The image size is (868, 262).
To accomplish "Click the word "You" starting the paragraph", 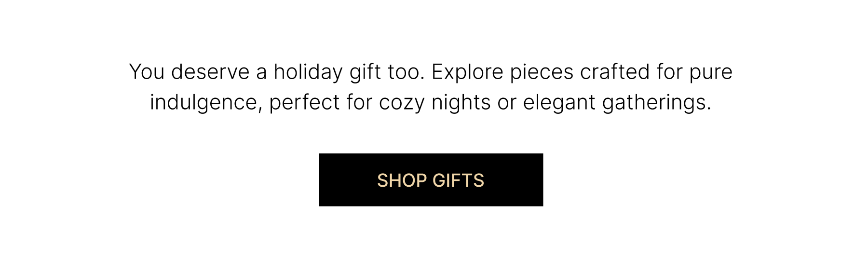I will [147, 72].
